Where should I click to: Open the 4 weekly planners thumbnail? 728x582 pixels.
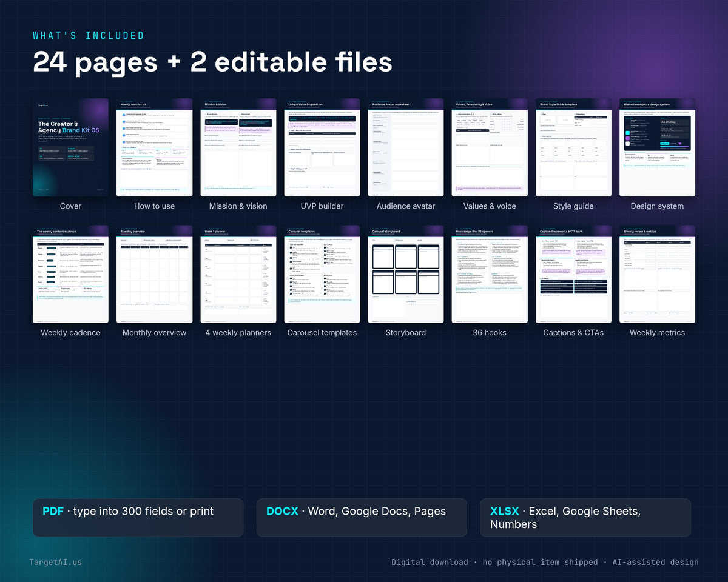[238, 274]
